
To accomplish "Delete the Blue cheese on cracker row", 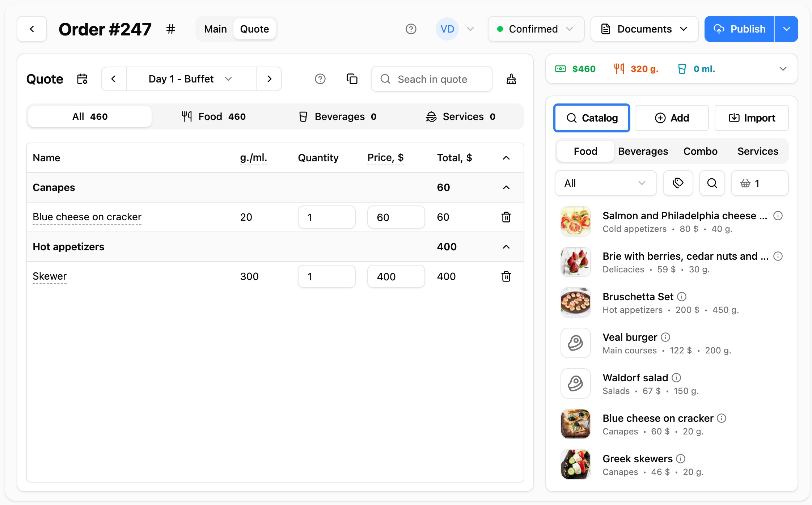I will pyautogui.click(x=506, y=217).
